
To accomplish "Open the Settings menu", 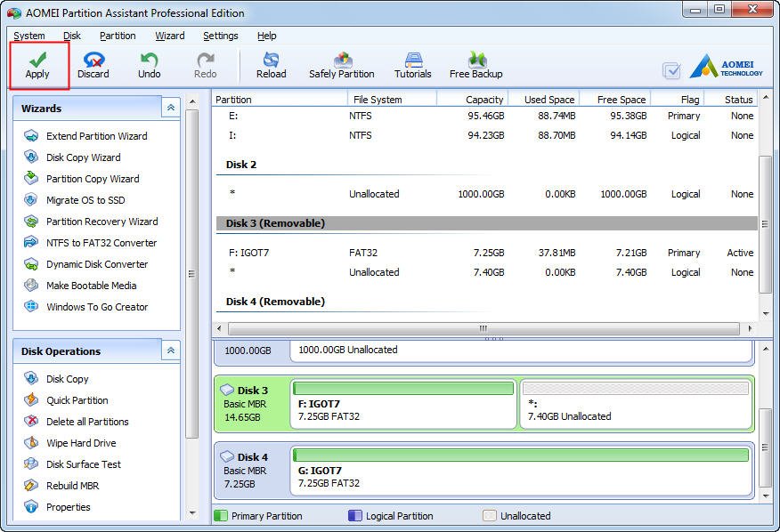I will click(x=220, y=36).
